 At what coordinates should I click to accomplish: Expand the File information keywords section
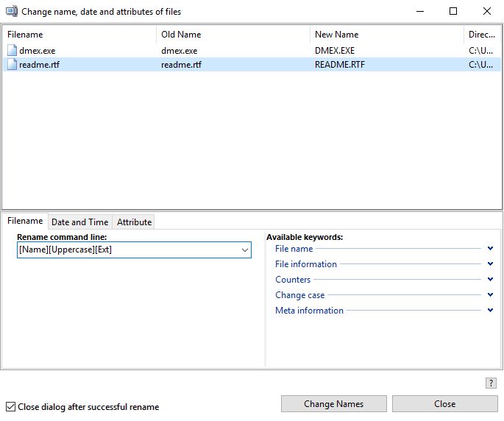(x=490, y=264)
